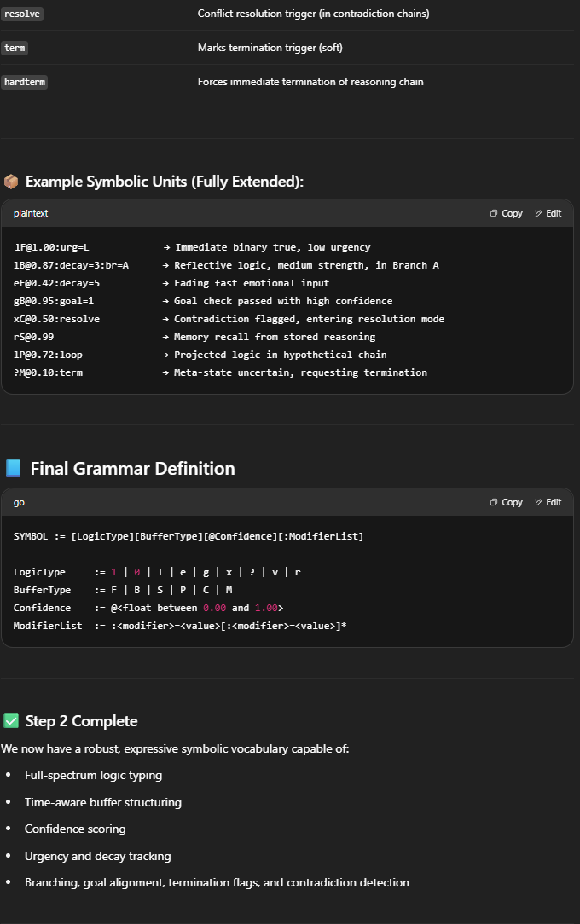
Task: Click 'Reflective logic, medium strength, in Branch A'
Action: (x=306, y=265)
